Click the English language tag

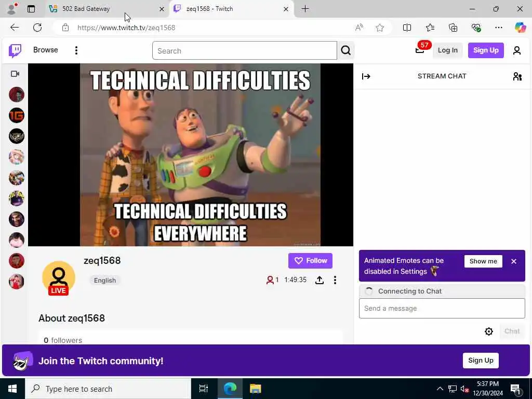pos(105,280)
